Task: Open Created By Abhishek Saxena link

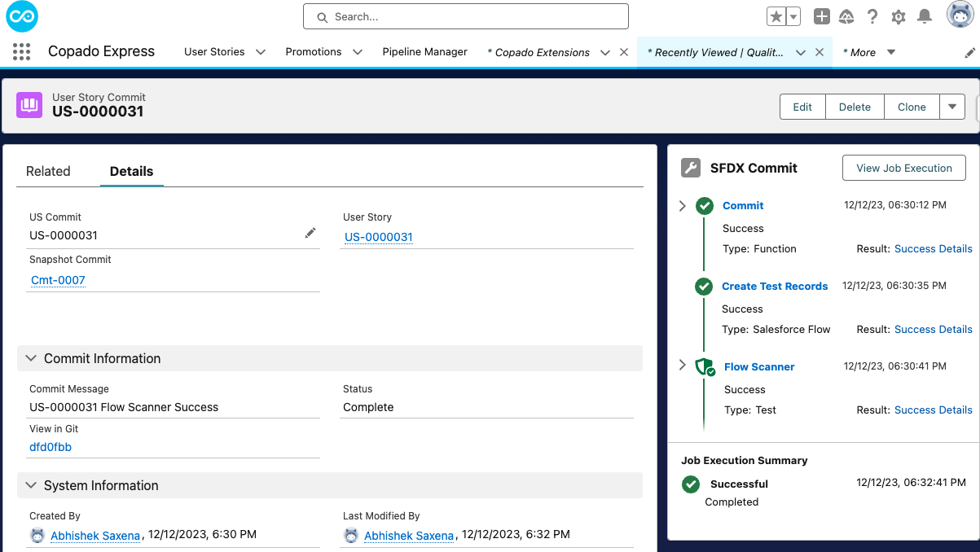Action: (x=95, y=536)
